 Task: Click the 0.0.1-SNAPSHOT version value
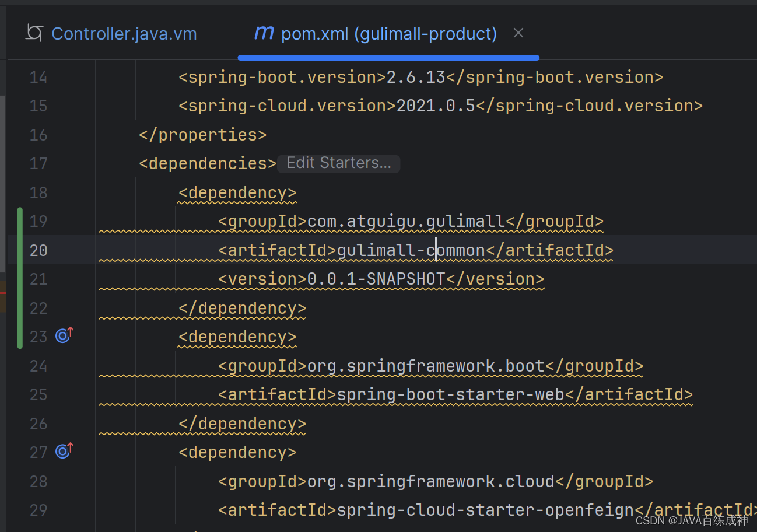[x=376, y=279]
